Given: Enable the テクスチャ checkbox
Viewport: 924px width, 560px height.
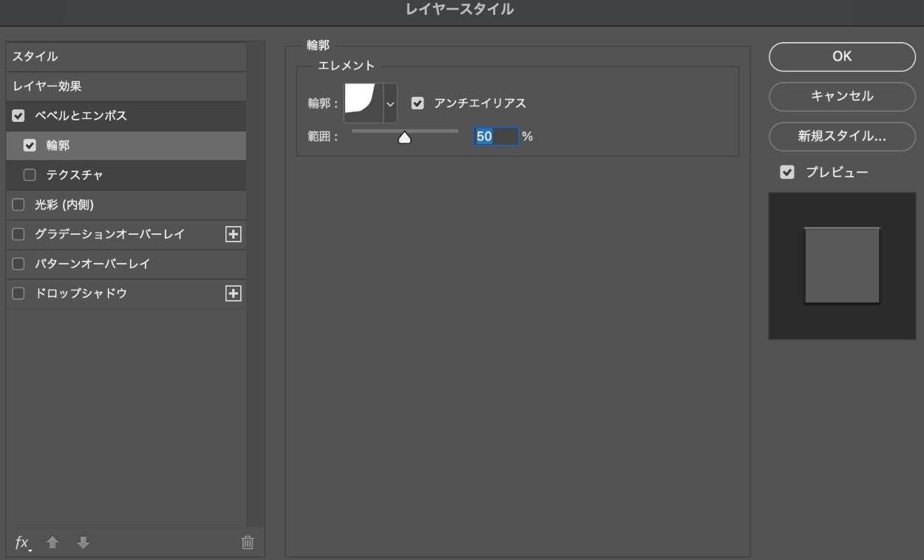Looking at the screenshot, I should coord(30,175).
